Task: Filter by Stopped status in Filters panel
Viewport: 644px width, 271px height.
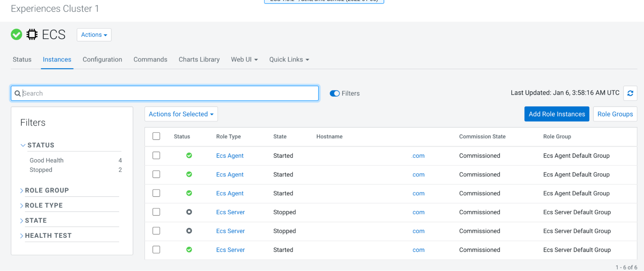Action: tap(41, 170)
